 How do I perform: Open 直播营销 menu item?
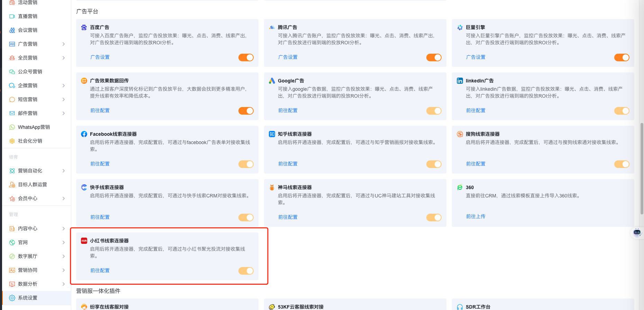(37, 16)
